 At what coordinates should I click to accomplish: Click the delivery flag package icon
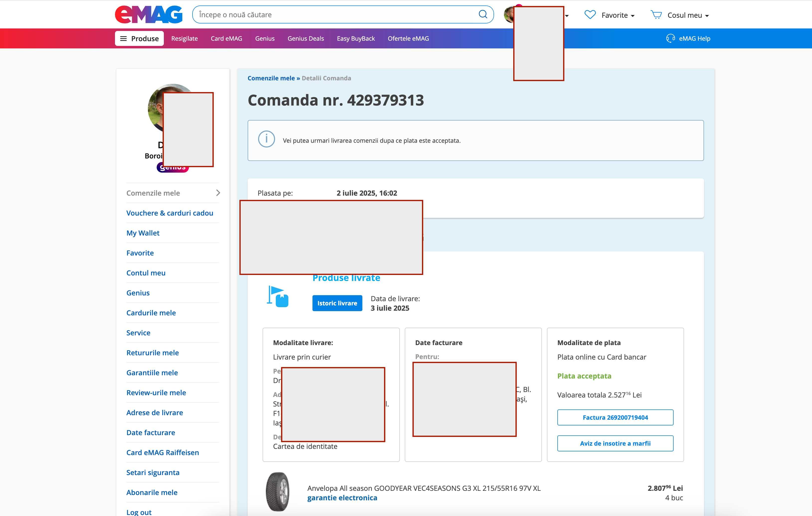pyautogui.click(x=278, y=296)
